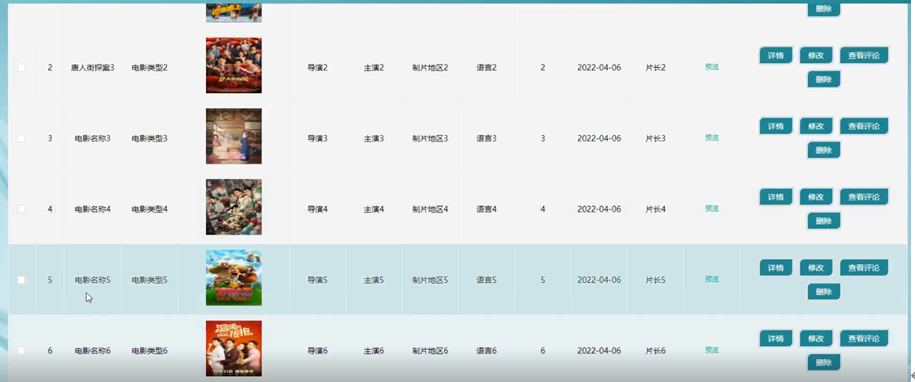Image resolution: width=915 pixels, height=382 pixels.
Task: Show 详情 for 电影名称4
Action: pos(776,197)
